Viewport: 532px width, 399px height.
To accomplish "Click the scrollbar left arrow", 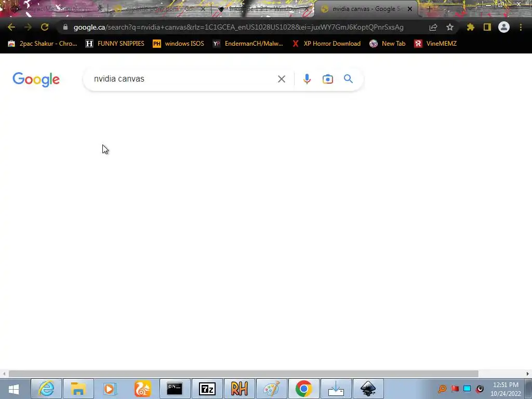I will (4, 374).
